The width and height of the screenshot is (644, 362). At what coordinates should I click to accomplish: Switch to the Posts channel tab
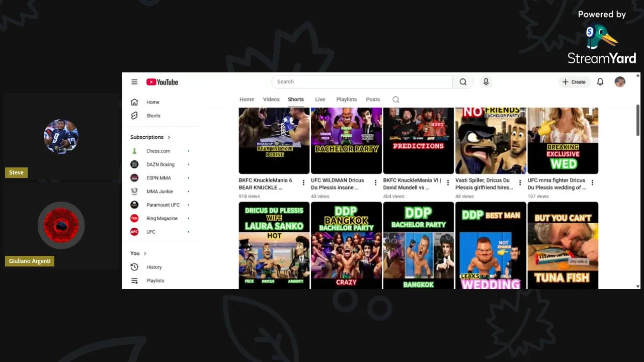click(373, 100)
